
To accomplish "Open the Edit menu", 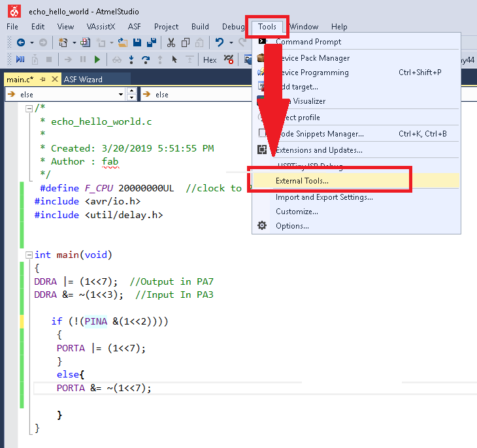I will 38,27.
